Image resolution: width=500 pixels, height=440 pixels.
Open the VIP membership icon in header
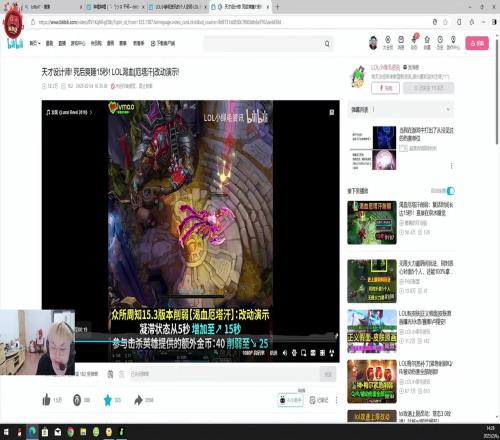point(388,43)
